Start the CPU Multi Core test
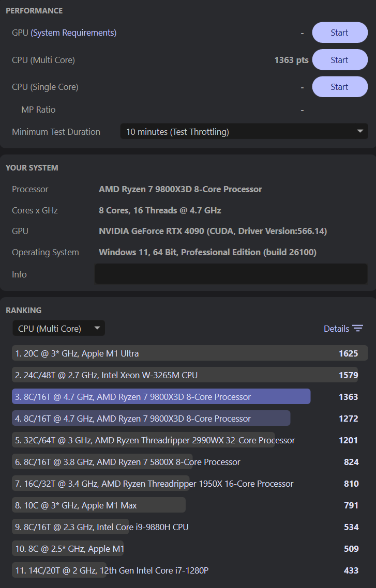Screen dimensions: 376x588 pyautogui.click(x=339, y=60)
